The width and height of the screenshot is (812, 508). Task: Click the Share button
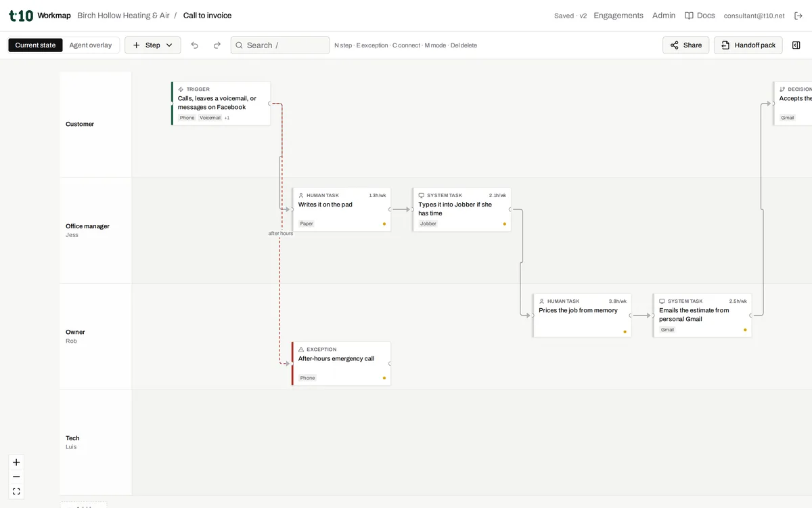[686, 45]
